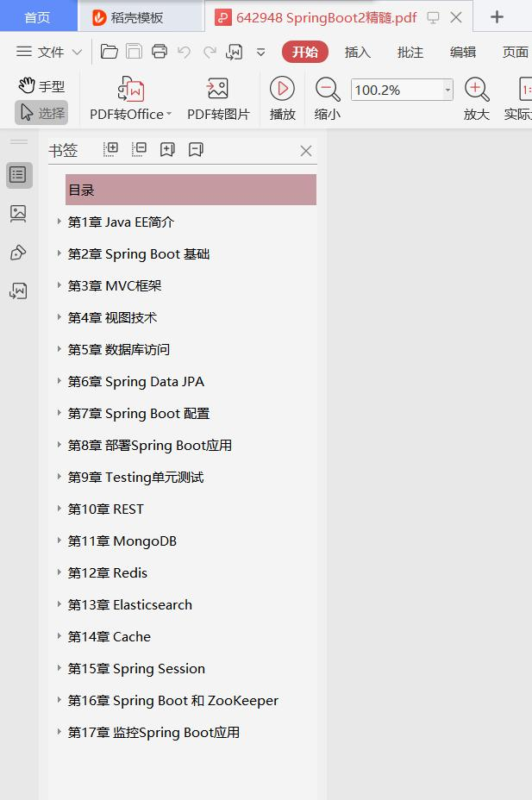Expand 第6章 Spring Data JPA arrow
This screenshot has width=532, height=800.
point(59,381)
